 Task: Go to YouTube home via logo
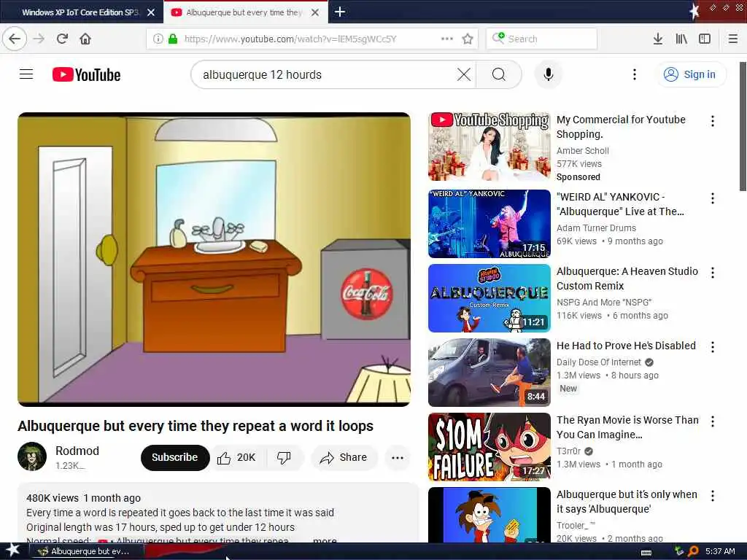(x=86, y=75)
